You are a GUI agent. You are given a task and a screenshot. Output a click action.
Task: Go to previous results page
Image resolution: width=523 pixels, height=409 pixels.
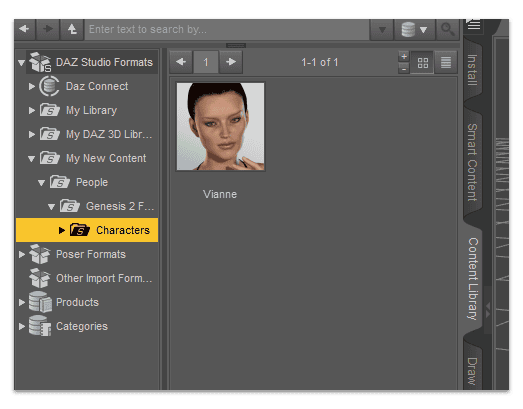pyautogui.click(x=181, y=62)
